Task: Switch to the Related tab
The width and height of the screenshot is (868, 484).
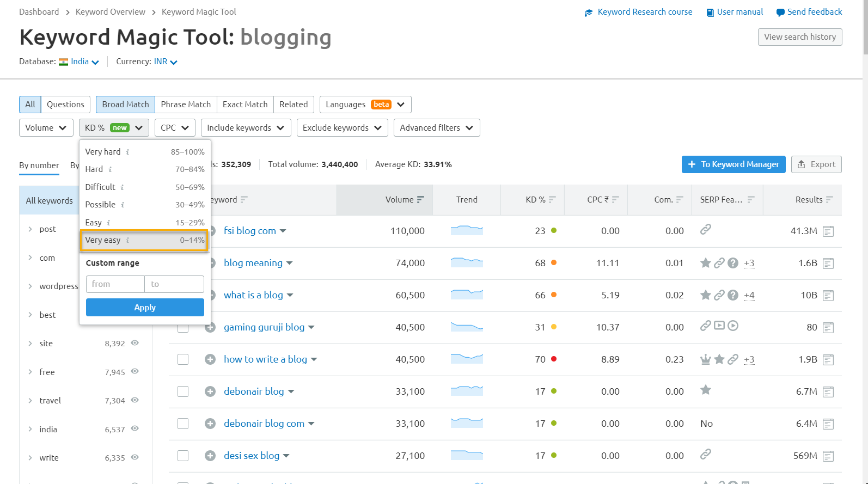Action: [x=294, y=105]
